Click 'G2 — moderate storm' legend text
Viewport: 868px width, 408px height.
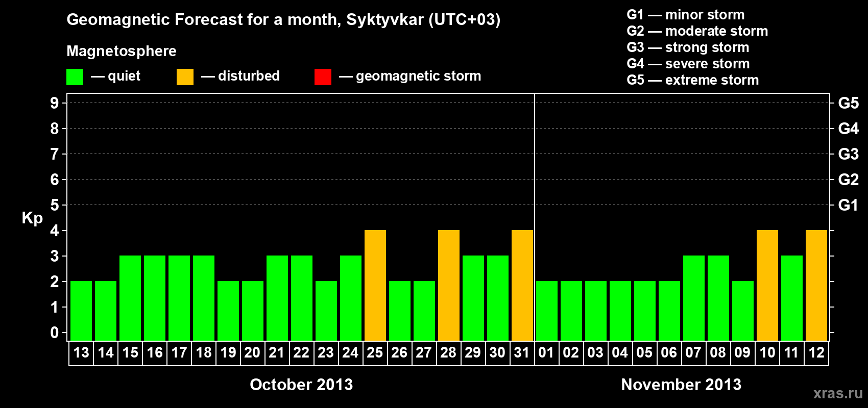click(697, 31)
